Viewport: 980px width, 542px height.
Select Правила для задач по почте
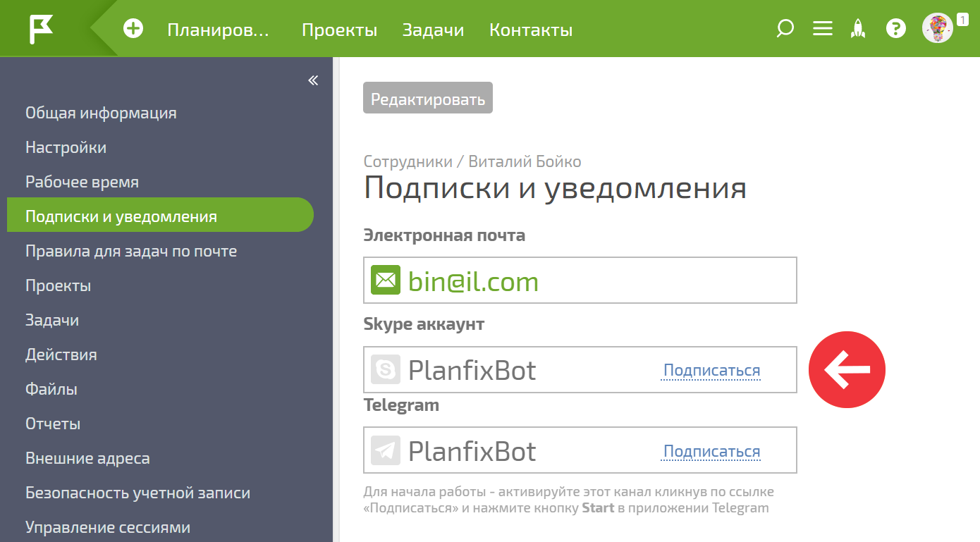pyautogui.click(x=131, y=251)
